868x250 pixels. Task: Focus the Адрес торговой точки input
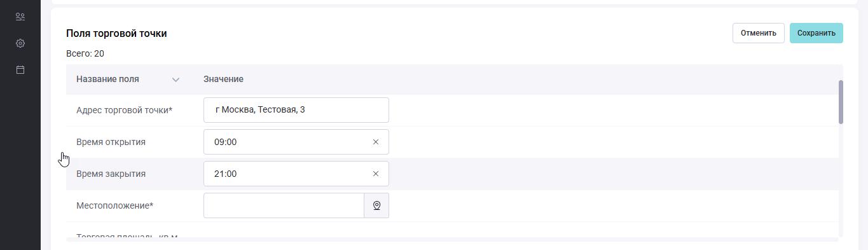[x=296, y=110]
